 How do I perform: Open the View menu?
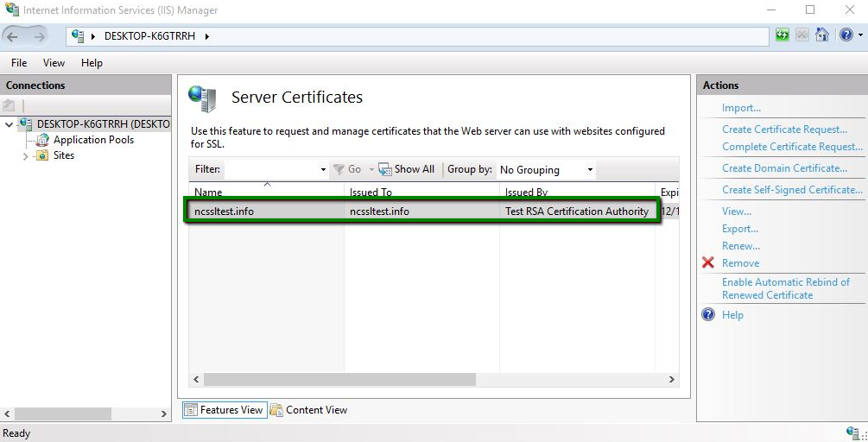(54, 63)
